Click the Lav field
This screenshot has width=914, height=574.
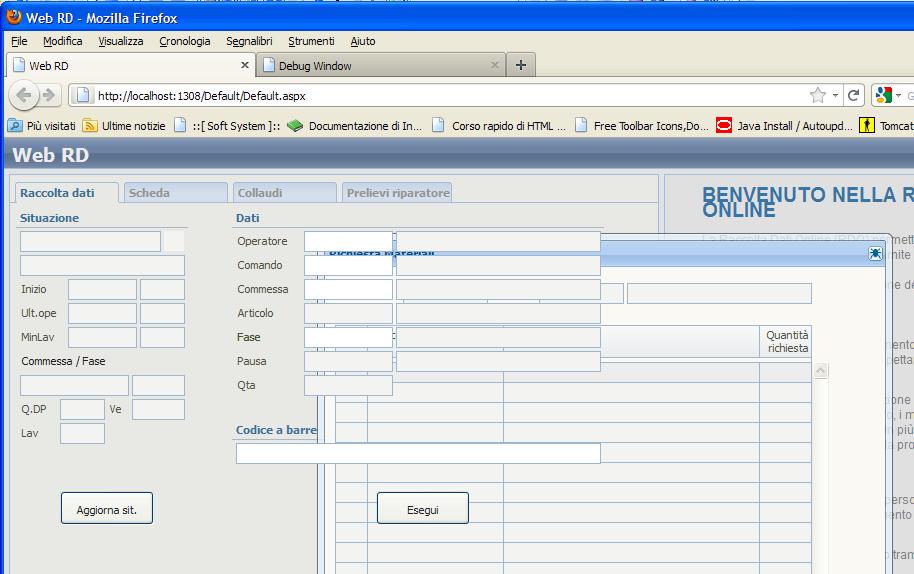[82, 433]
